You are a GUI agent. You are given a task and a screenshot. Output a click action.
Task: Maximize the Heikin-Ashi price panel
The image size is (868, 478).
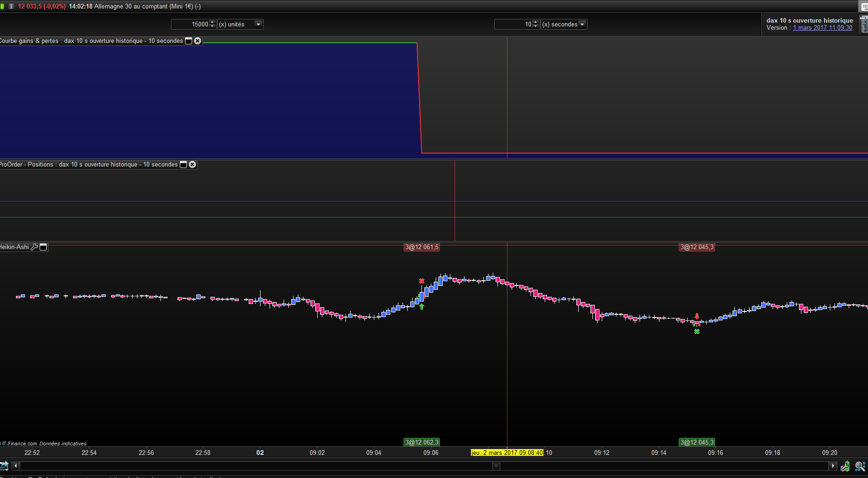(43, 247)
